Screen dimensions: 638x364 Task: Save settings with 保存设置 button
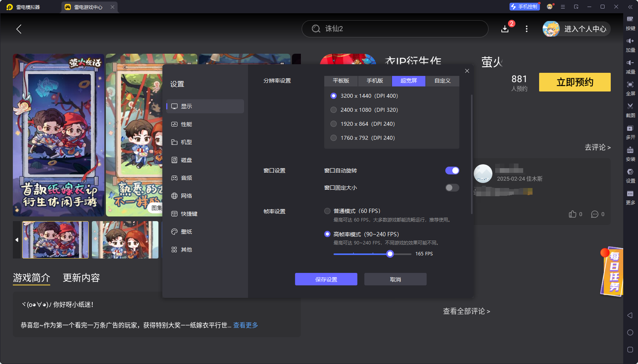[326, 279]
